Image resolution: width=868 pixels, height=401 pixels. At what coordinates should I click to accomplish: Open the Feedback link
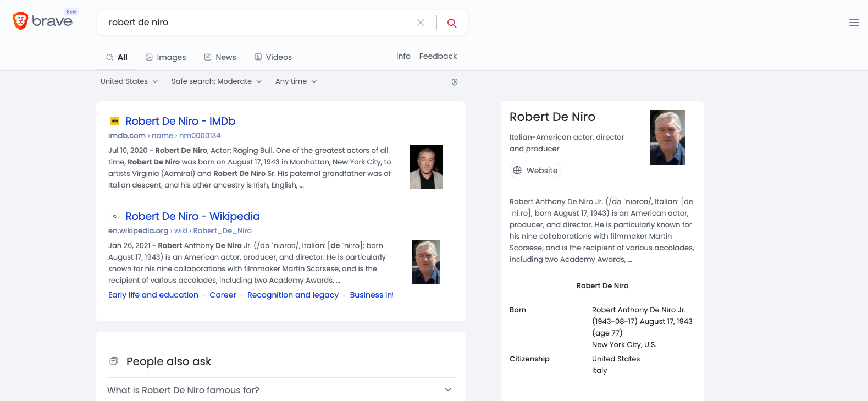[x=438, y=56]
